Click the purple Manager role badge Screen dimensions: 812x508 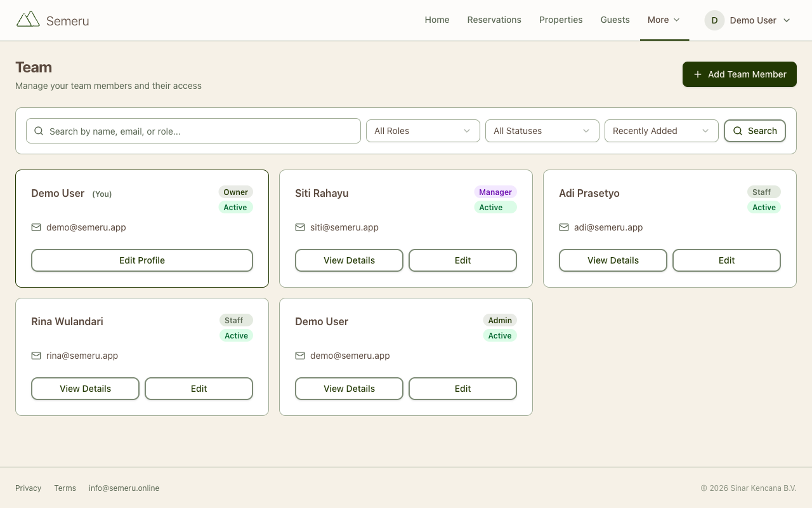pos(495,192)
